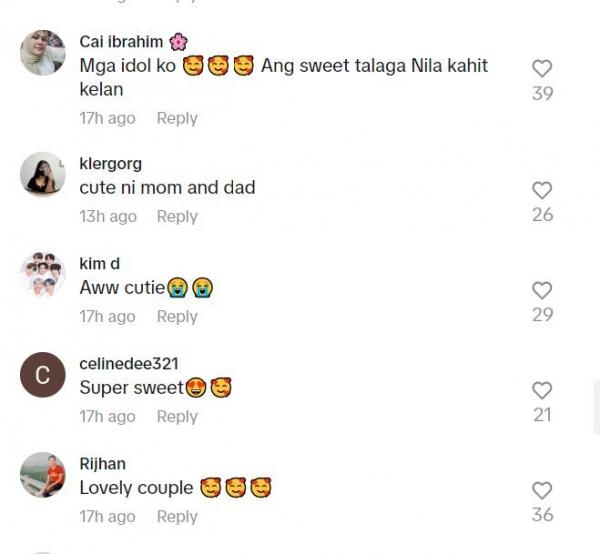Reply to kim d's Aww cutie comment

177,316
